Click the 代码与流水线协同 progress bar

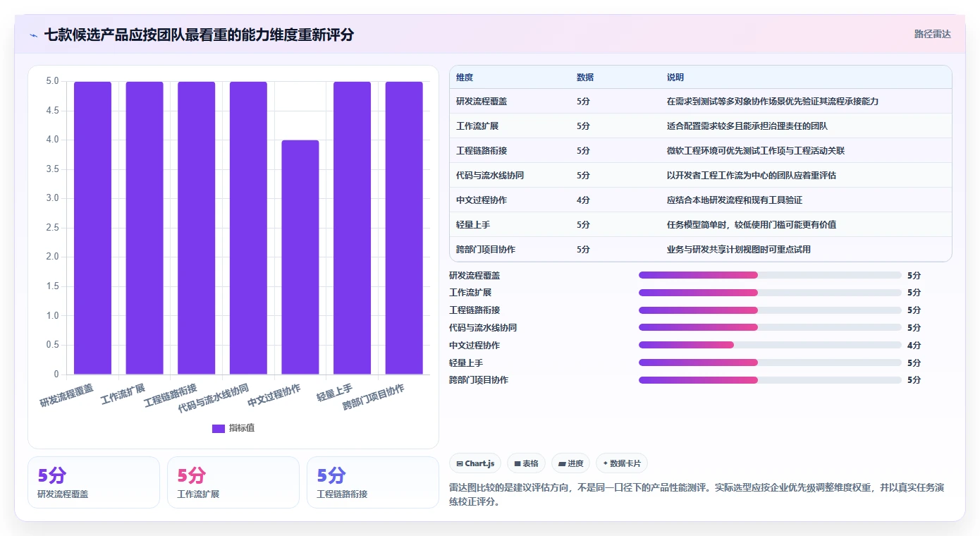[770, 327]
